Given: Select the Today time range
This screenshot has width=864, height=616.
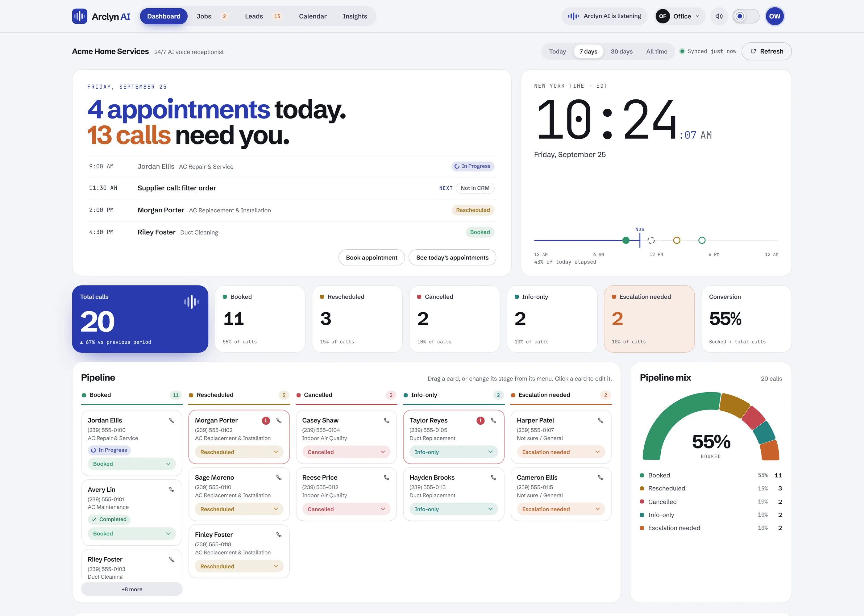Looking at the screenshot, I should [x=557, y=51].
